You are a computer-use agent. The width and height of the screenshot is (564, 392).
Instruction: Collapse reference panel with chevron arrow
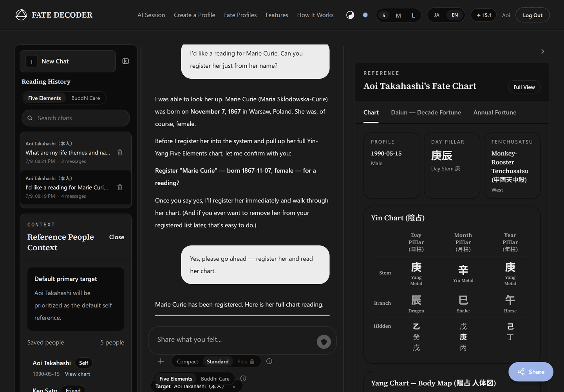tap(542, 51)
